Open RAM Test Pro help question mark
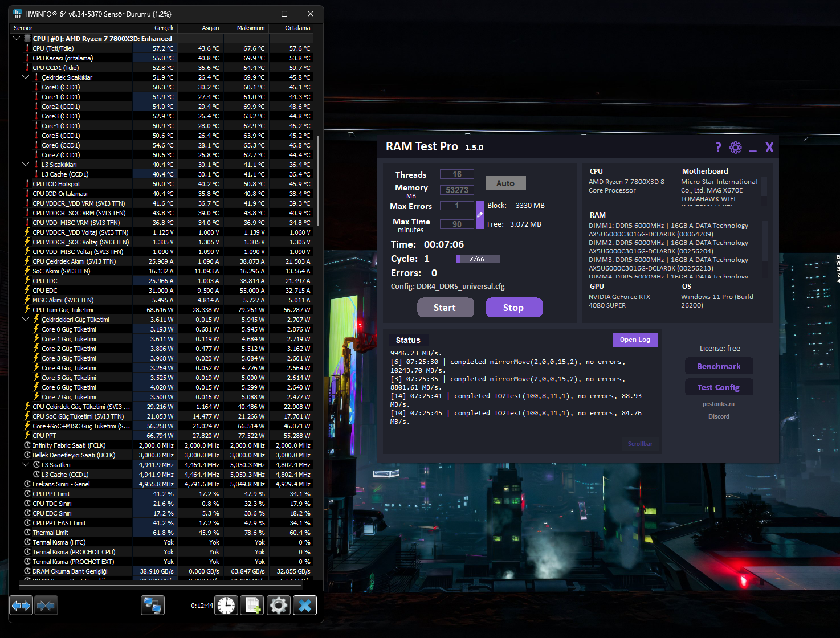840x638 pixels. tap(718, 148)
